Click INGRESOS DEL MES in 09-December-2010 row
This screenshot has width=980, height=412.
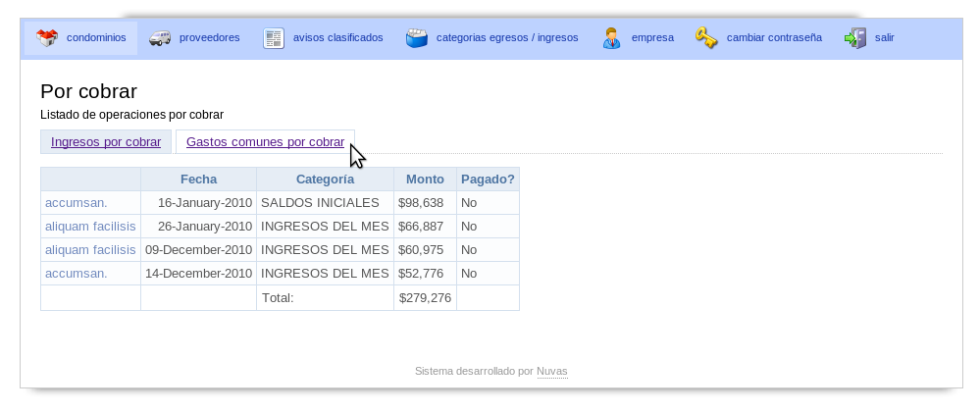coord(325,250)
